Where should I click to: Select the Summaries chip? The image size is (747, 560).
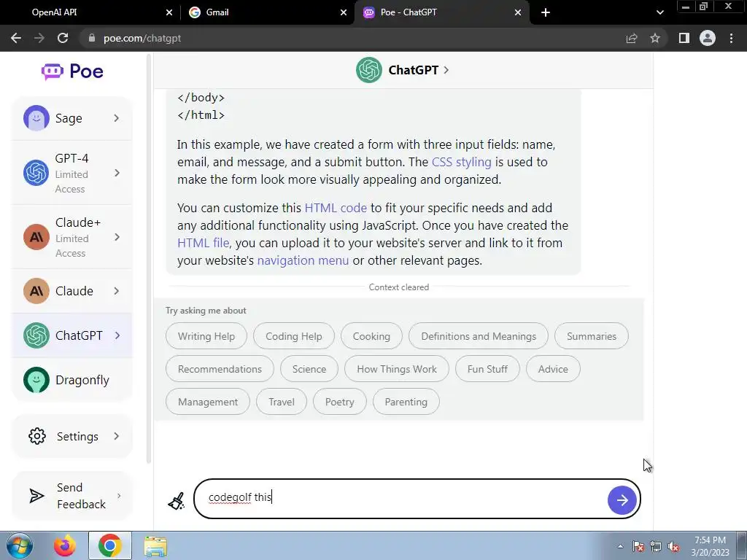coord(592,336)
